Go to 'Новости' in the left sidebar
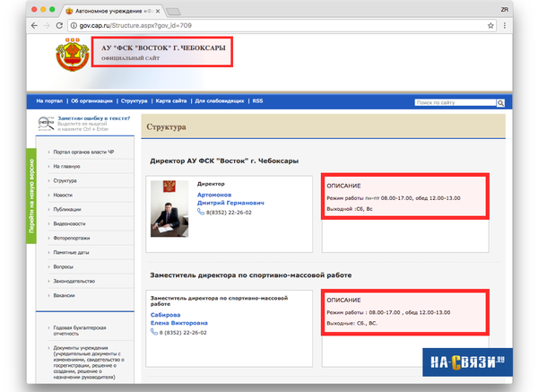Screen dimensions: 538x392 click(x=63, y=195)
